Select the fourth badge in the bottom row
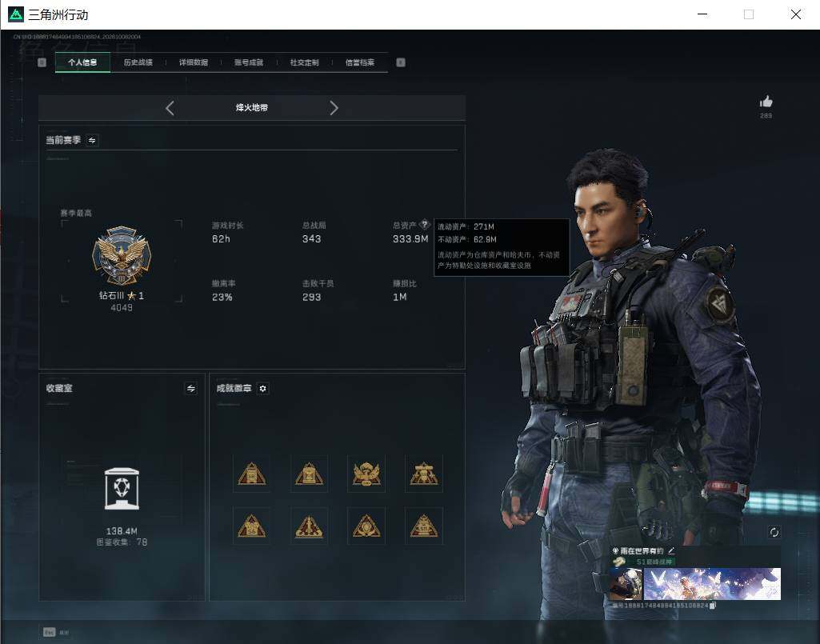 pos(424,526)
